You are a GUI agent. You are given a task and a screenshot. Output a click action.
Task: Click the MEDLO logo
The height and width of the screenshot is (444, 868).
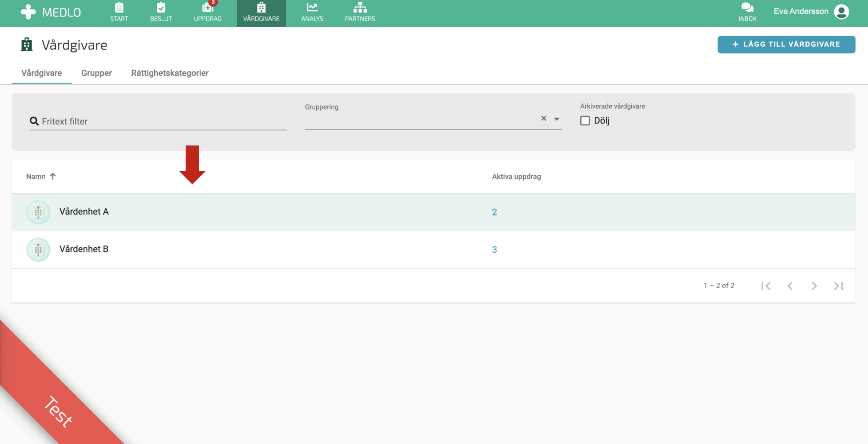(x=51, y=12)
